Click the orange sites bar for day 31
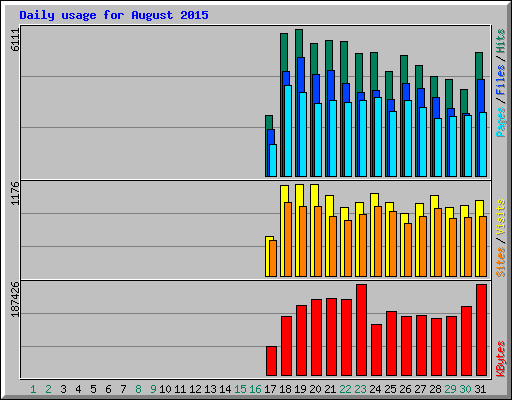The height and width of the screenshot is (400, 512). [x=483, y=246]
